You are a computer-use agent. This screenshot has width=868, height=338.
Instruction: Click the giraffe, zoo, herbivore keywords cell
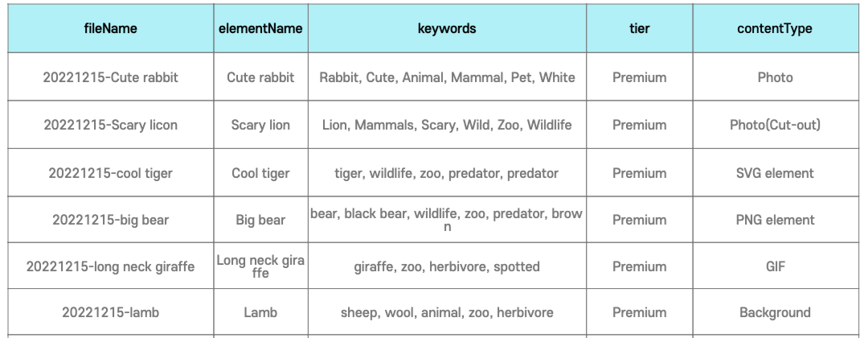coord(447,266)
